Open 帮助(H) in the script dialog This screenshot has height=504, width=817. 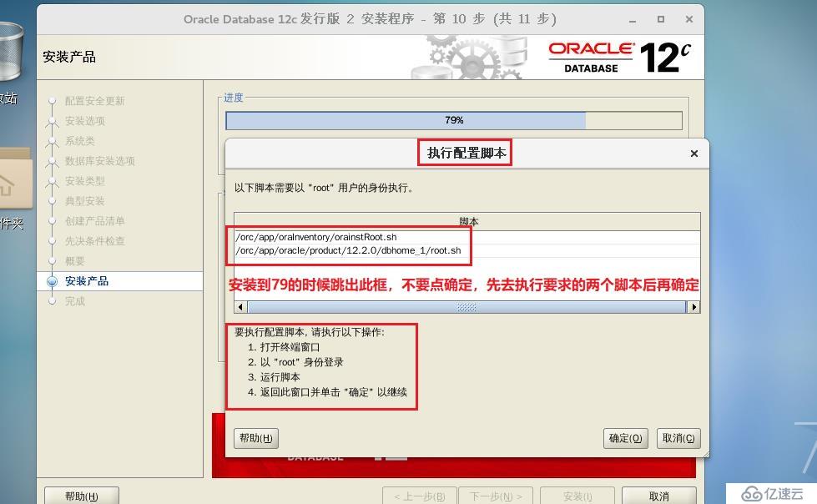tap(256, 438)
